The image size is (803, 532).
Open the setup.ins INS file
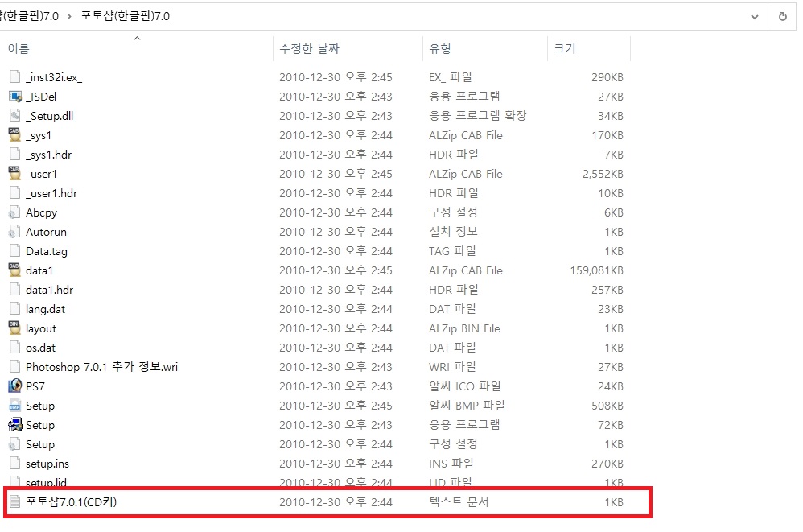coord(37,463)
